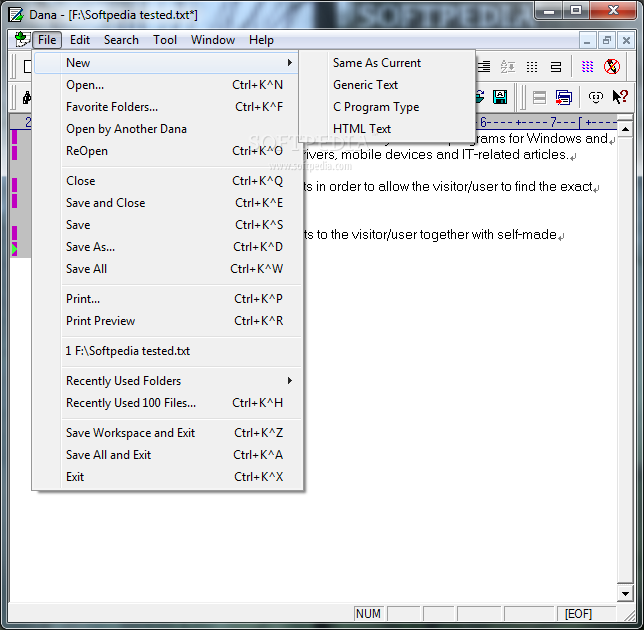
Task: Open the Tool menu
Action: (165, 40)
